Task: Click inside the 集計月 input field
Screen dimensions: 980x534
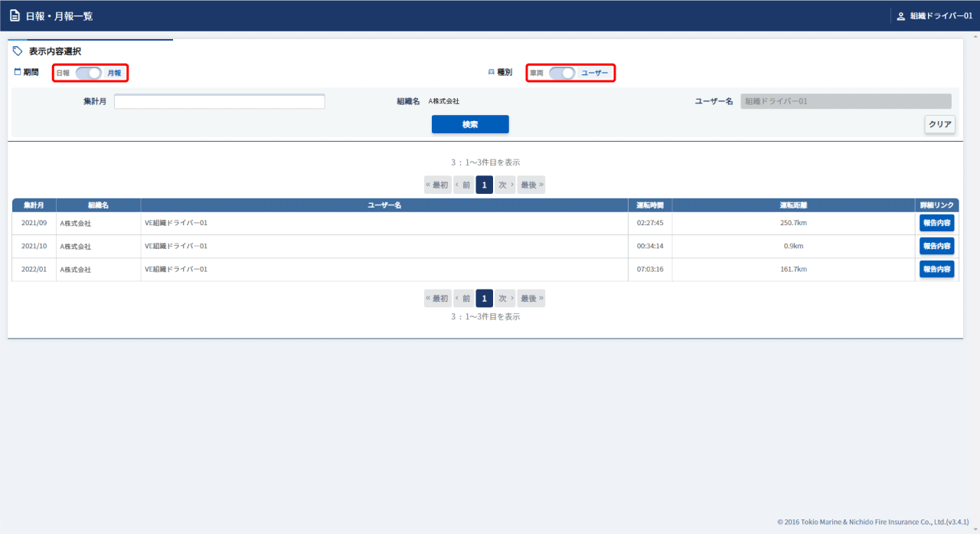Action: (x=219, y=102)
